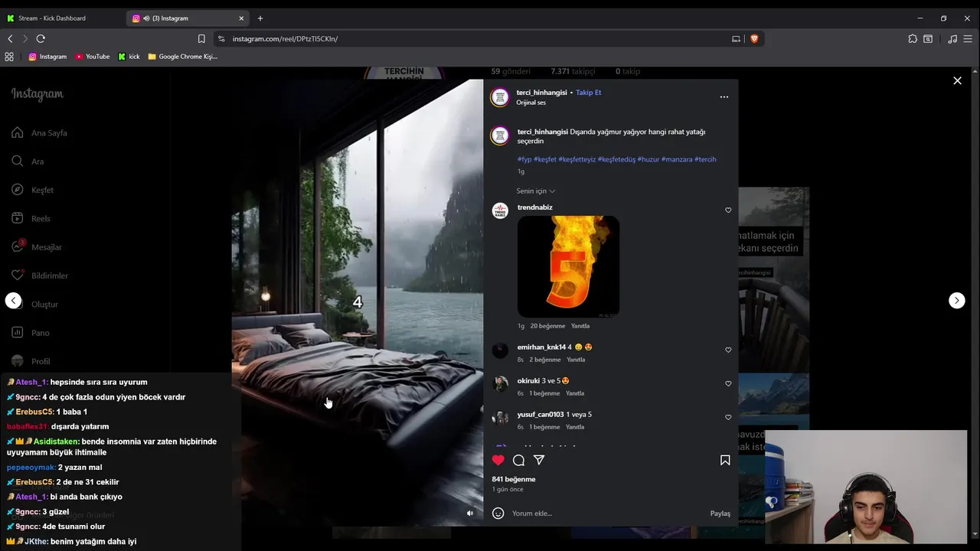
Task: Reload the page
Action: pos(41,38)
